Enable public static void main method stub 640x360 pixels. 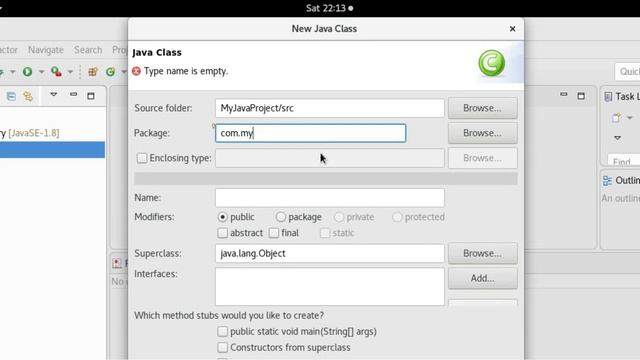(222, 331)
